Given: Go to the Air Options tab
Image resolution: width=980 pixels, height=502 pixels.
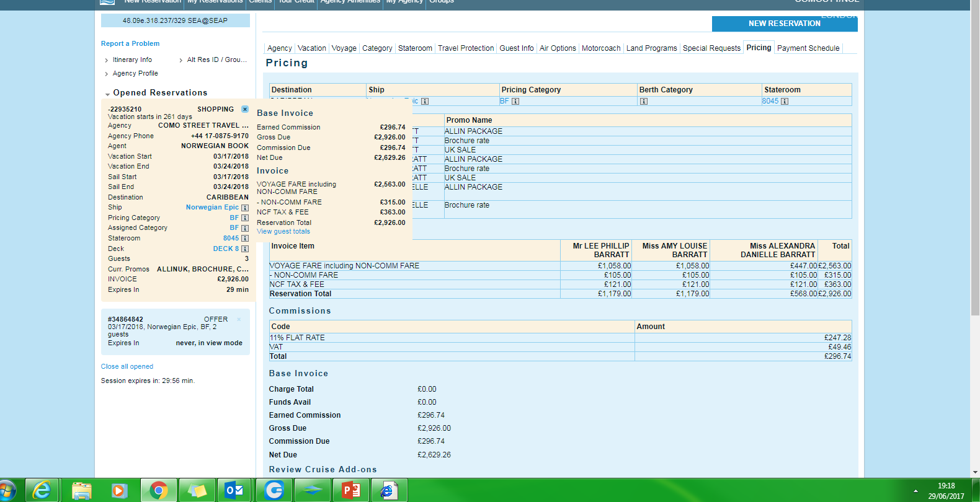Looking at the screenshot, I should [558, 48].
